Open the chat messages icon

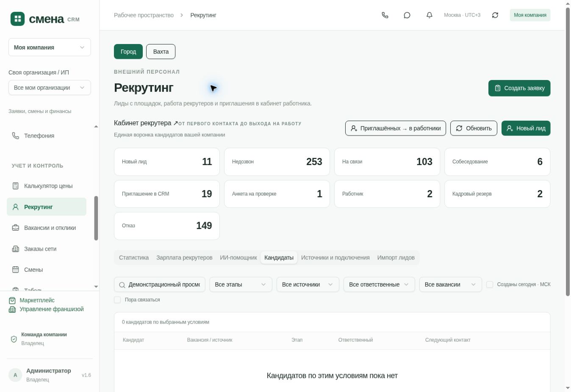click(407, 15)
